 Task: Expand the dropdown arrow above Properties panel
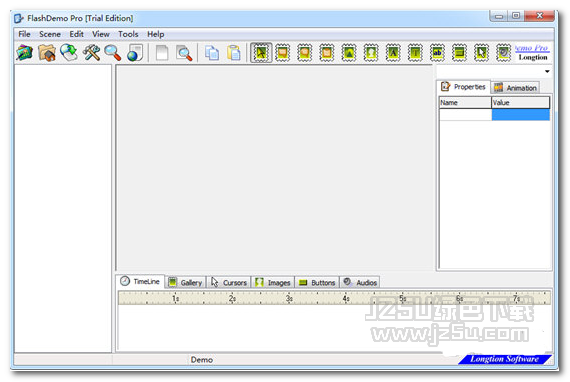pyautogui.click(x=547, y=72)
